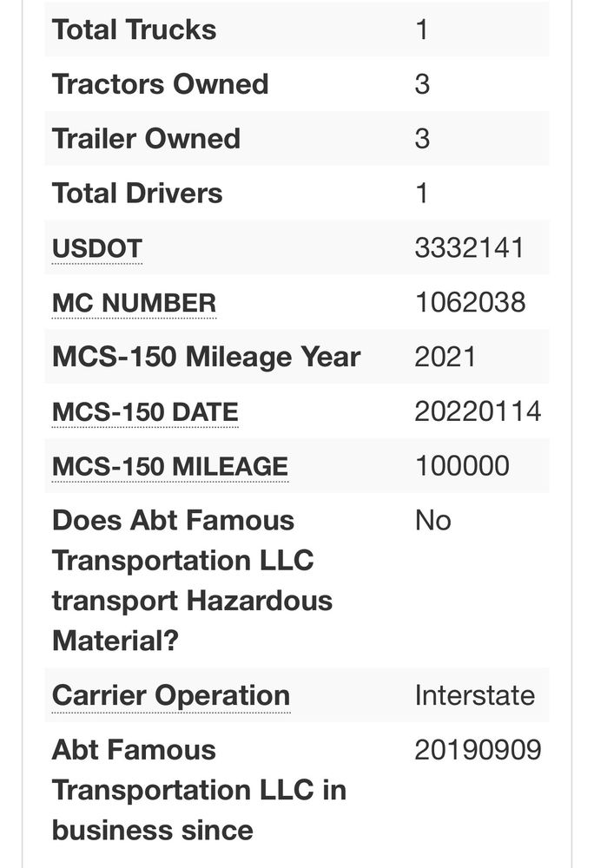Select the USDOT number 3332141

[x=469, y=248]
